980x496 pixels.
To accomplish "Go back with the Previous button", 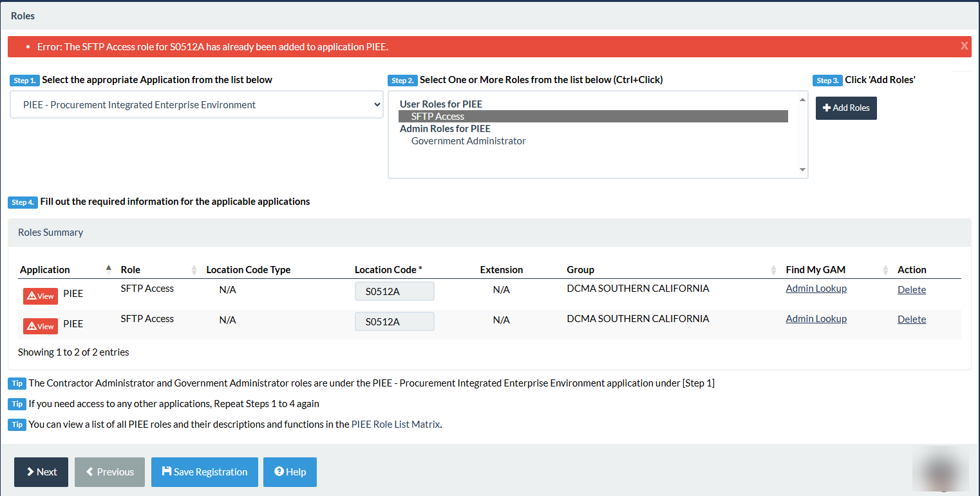I will (x=110, y=472).
